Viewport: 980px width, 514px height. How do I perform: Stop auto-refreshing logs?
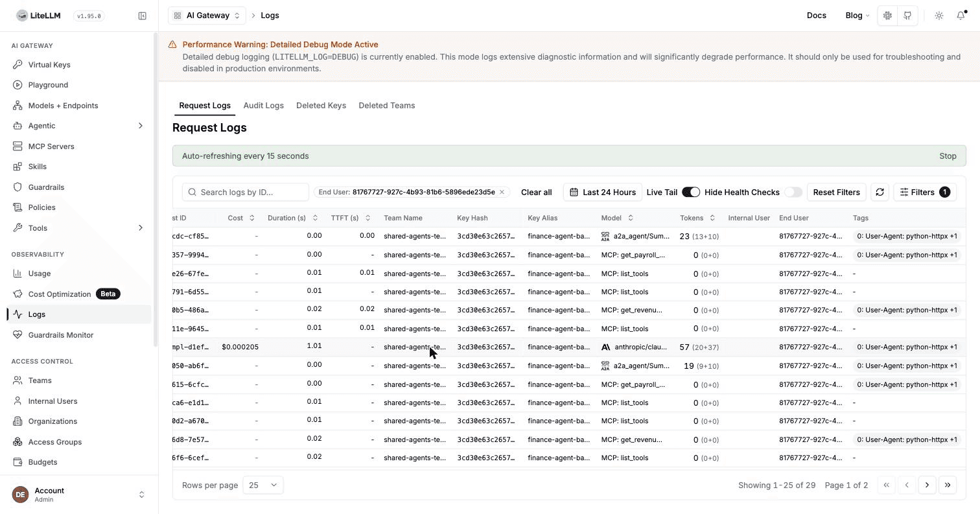pyautogui.click(x=948, y=156)
